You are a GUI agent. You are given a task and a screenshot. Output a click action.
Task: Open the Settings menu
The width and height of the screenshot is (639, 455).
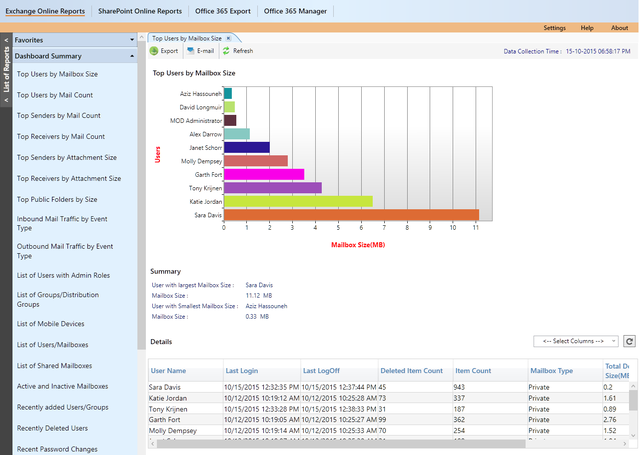pyautogui.click(x=554, y=28)
